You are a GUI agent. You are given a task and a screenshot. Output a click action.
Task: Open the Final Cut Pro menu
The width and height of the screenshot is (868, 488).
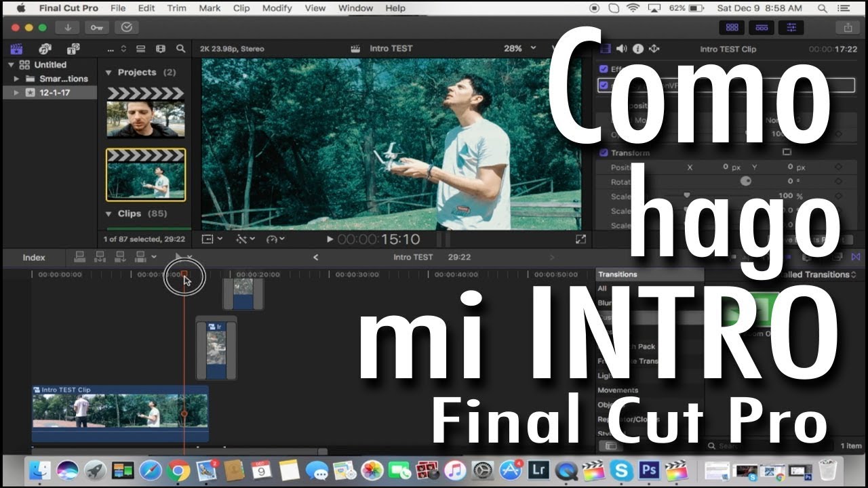point(68,8)
